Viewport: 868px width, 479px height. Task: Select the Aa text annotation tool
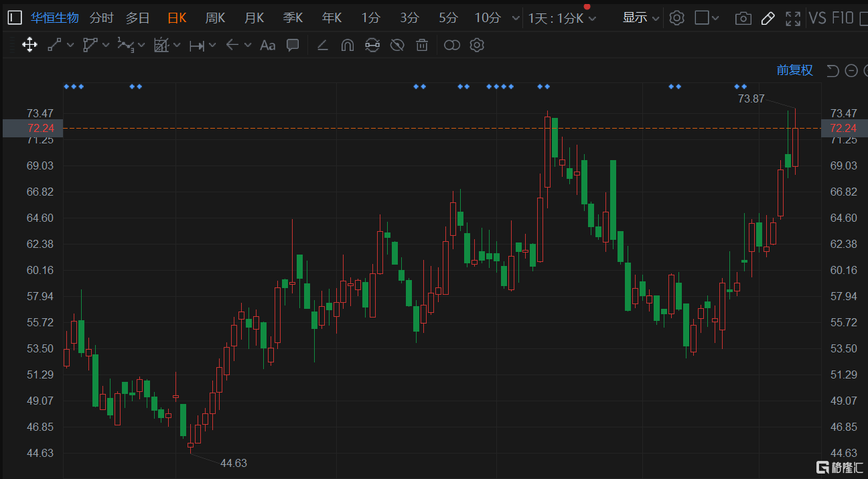point(268,46)
